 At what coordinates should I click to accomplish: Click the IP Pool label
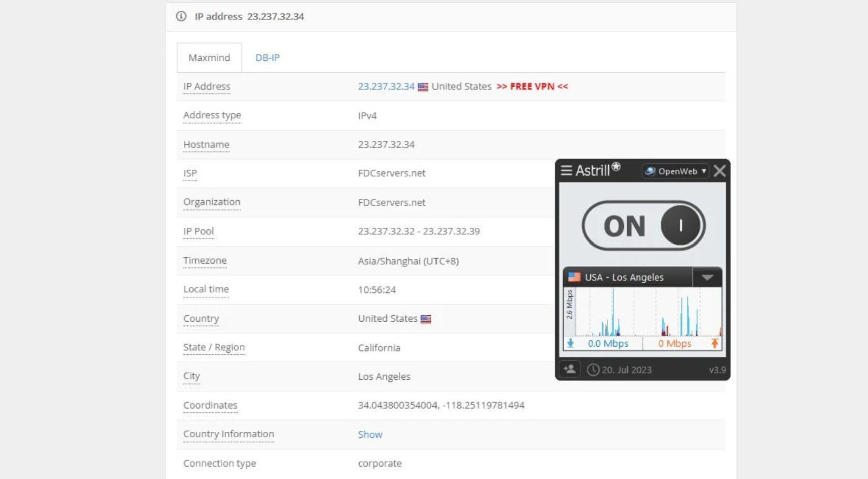(x=199, y=231)
